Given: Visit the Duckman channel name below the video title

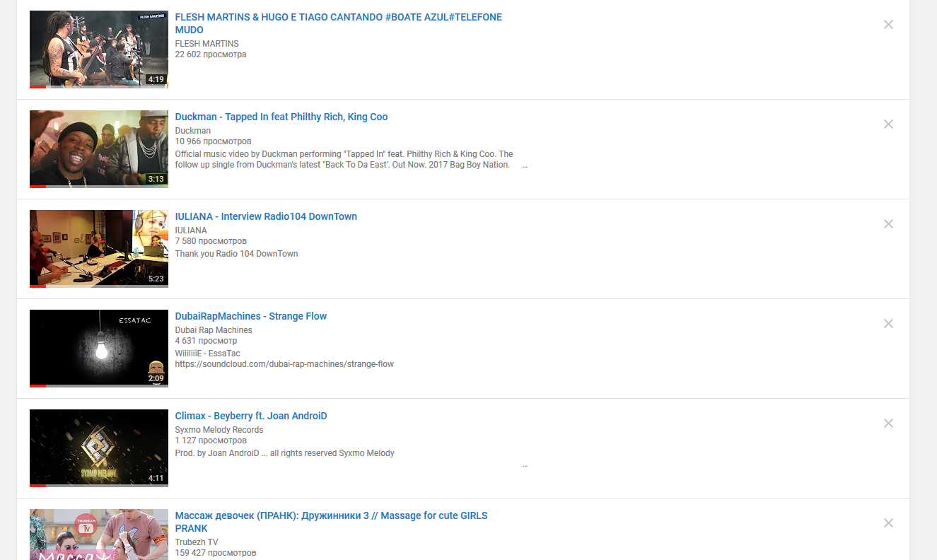Looking at the screenshot, I should tap(193, 131).
